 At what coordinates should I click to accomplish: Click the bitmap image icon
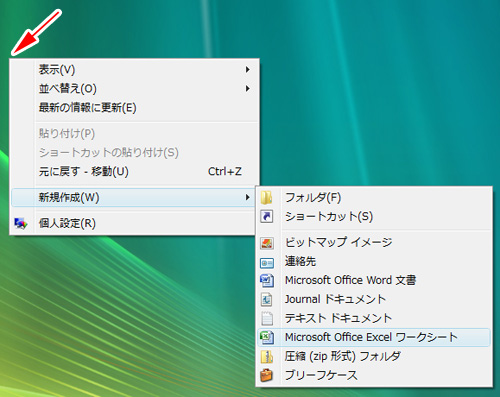point(267,243)
